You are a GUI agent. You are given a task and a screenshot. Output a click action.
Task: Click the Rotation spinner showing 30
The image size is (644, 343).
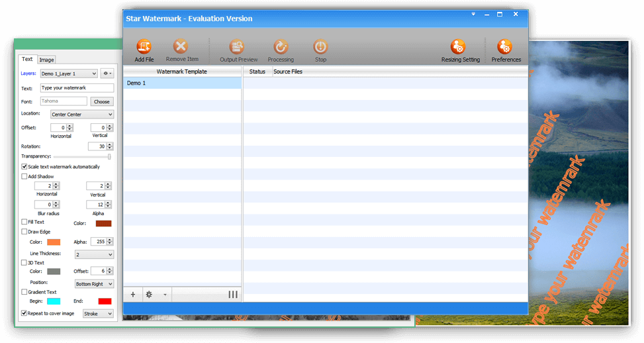tap(100, 146)
